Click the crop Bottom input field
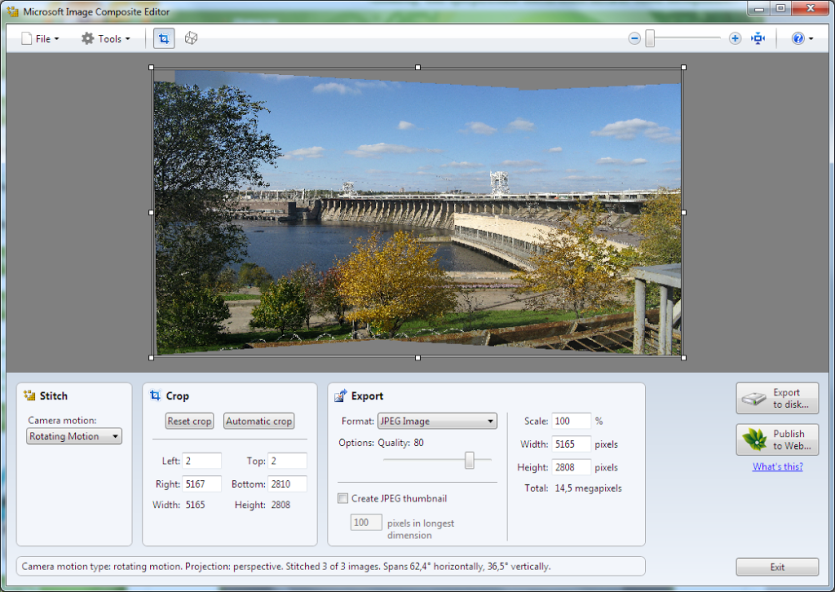This screenshot has width=835, height=592. [287, 484]
